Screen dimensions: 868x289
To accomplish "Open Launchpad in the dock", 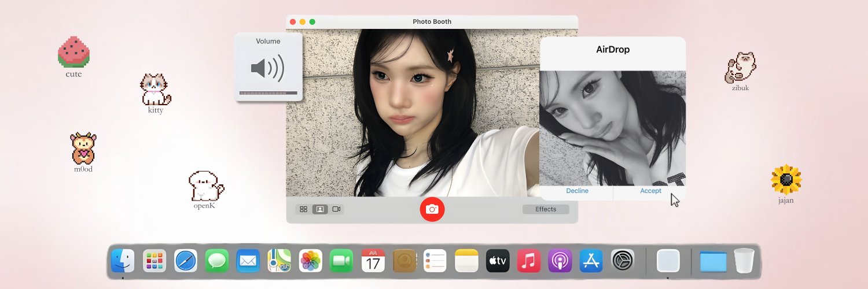I will click(x=155, y=261).
